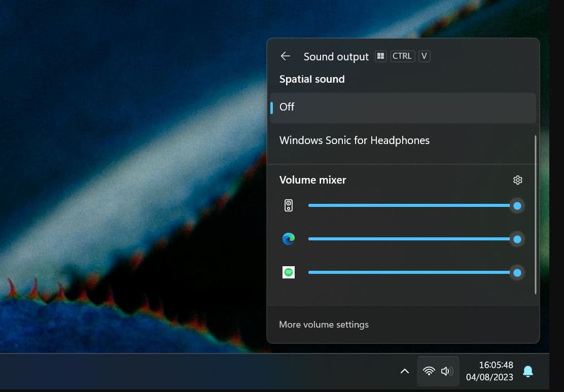Click the V key shortcut badge

(x=424, y=56)
